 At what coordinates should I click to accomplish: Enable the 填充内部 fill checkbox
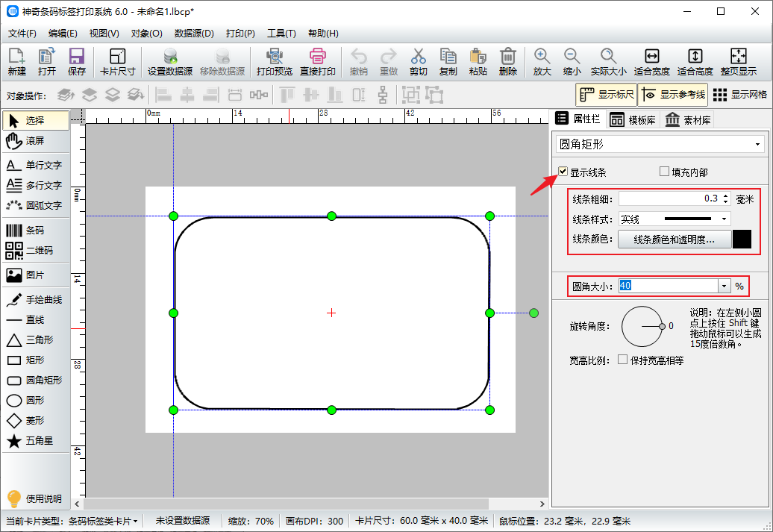[664, 172]
